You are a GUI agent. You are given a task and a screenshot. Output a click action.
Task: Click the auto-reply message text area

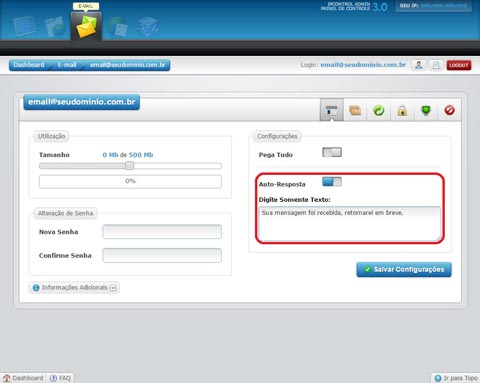click(349, 224)
